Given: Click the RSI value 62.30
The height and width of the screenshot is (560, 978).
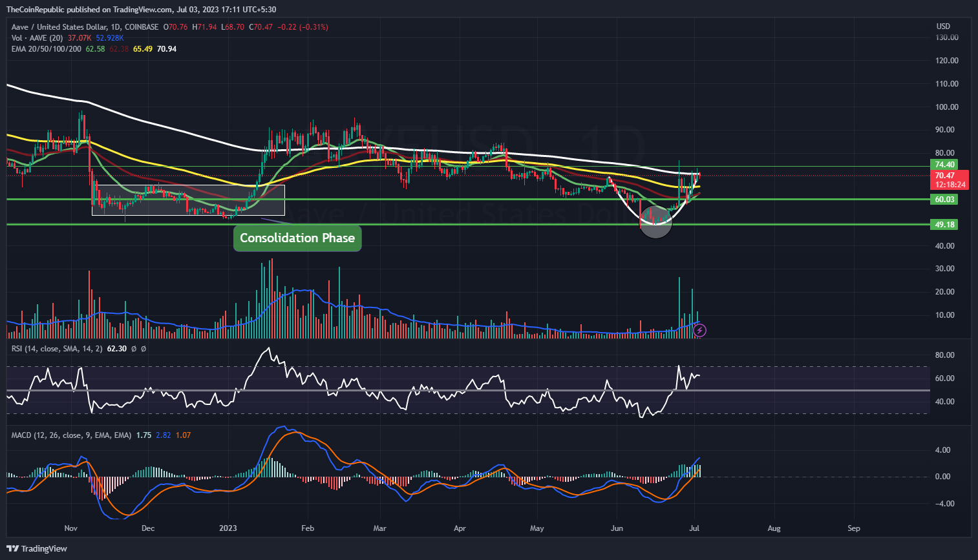Looking at the screenshot, I should (117, 349).
